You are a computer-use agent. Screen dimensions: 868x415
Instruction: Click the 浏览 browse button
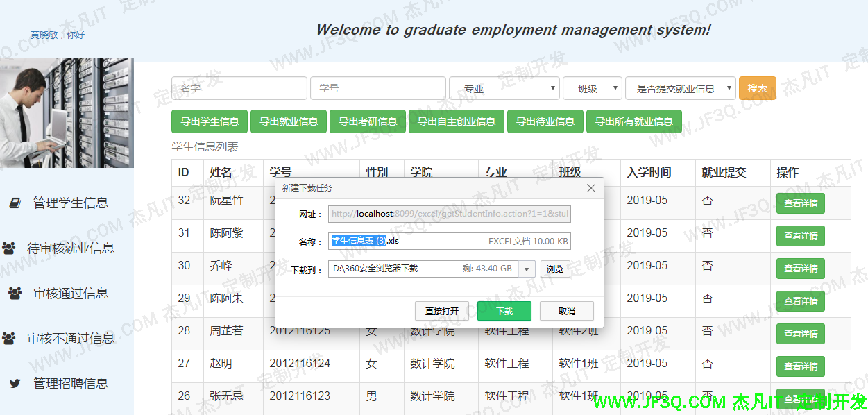(x=555, y=268)
